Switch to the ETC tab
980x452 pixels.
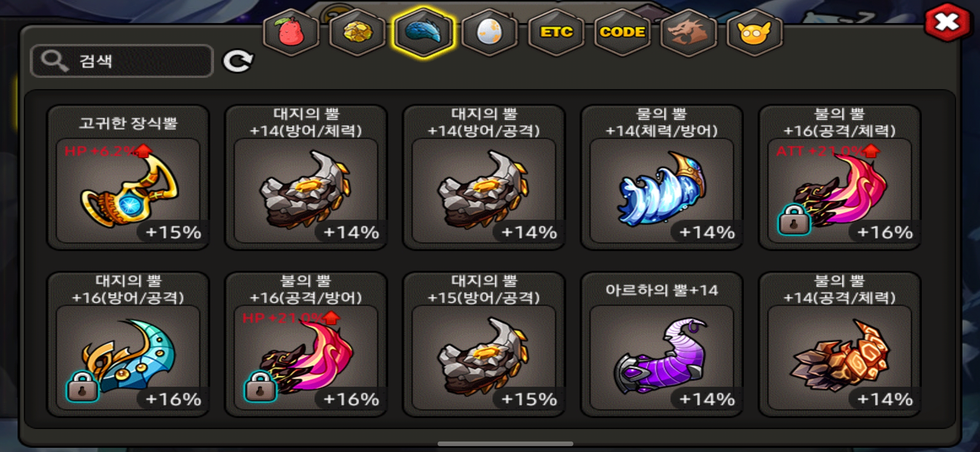click(x=556, y=32)
